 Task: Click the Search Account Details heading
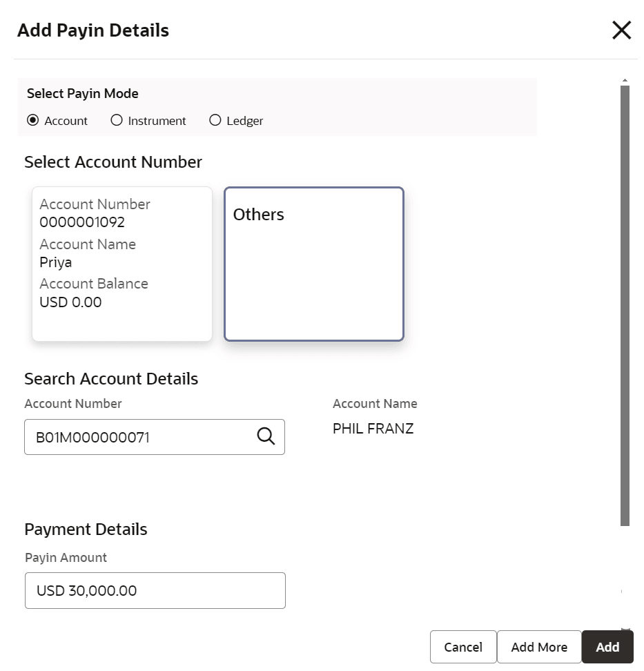[111, 379]
